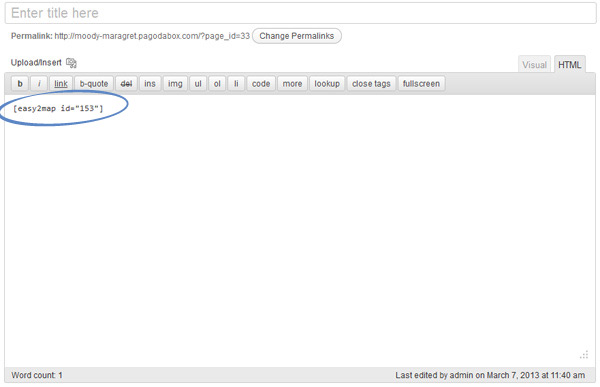Viewport: 600px width, 387px height.
Task: Insert an image with img button
Action: point(175,83)
